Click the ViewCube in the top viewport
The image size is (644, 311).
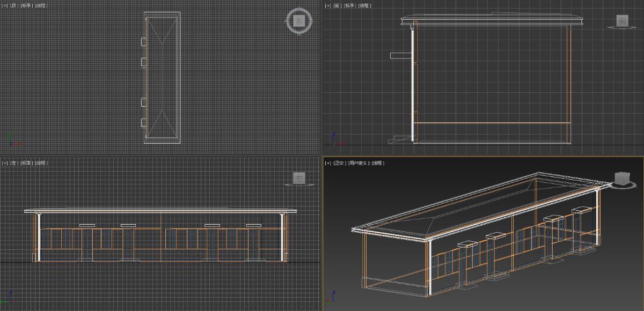click(x=299, y=21)
